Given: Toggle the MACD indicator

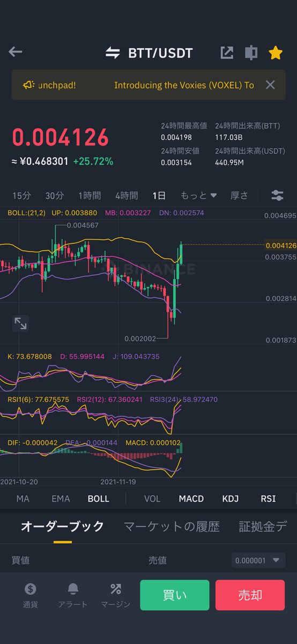Looking at the screenshot, I should [191, 499].
